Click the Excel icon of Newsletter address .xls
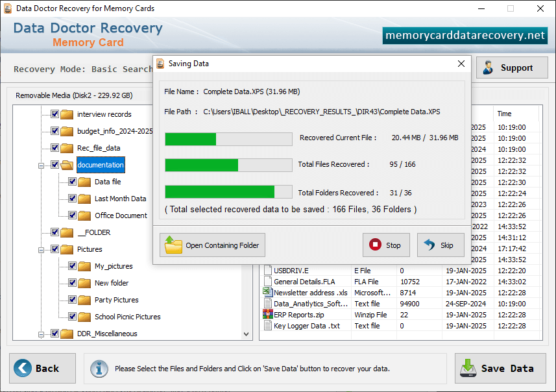 267,292
